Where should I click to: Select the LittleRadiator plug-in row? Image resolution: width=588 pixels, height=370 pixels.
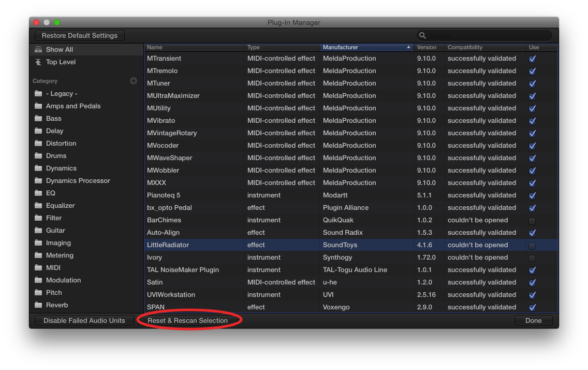click(351, 245)
